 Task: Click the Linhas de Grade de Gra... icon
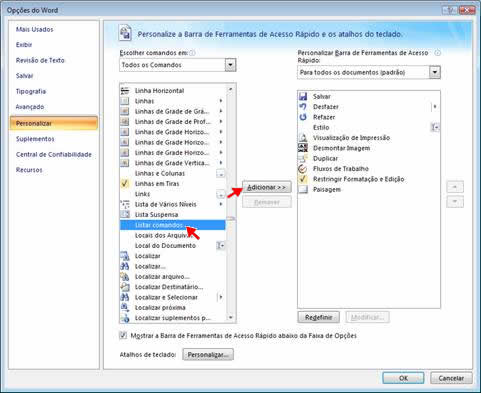point(125,111)
